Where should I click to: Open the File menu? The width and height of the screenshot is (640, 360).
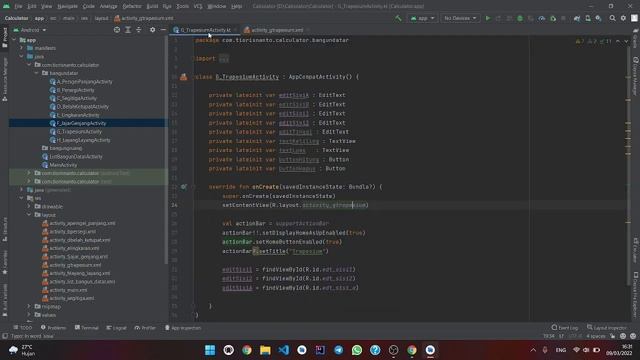click(18, 6)
